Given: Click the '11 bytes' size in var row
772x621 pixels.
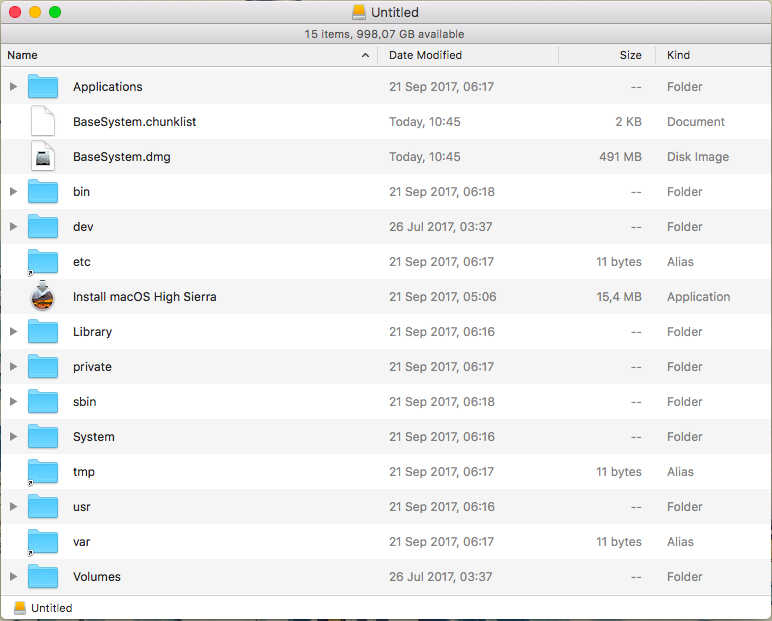Looking at the screenshot, I should click(619, 542).
